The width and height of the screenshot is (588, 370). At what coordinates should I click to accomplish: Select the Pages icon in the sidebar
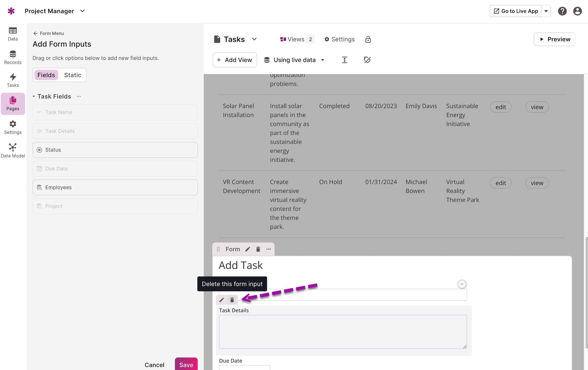(13, 103)
